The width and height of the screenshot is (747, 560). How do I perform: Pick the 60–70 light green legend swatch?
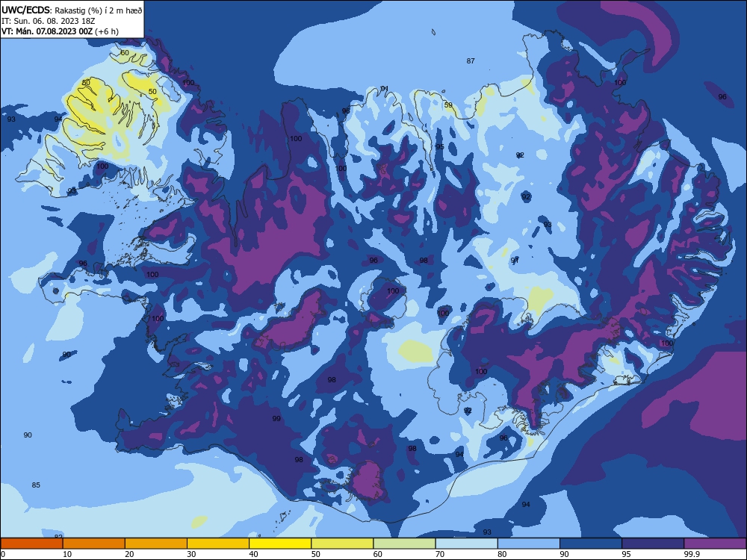click(404, 544)
